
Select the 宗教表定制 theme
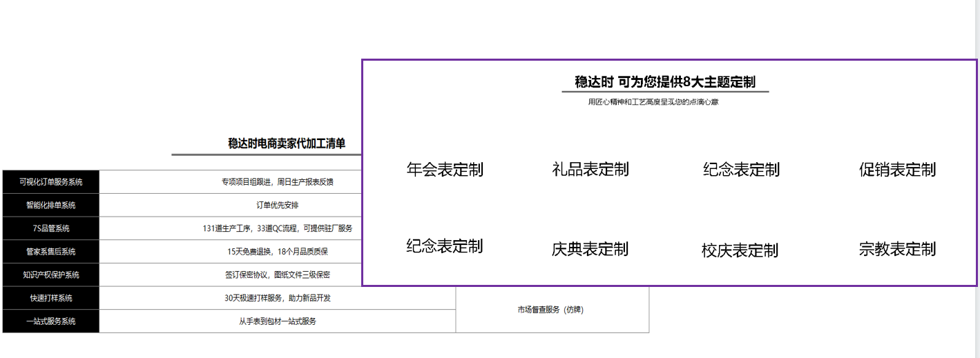click(897, 249)
